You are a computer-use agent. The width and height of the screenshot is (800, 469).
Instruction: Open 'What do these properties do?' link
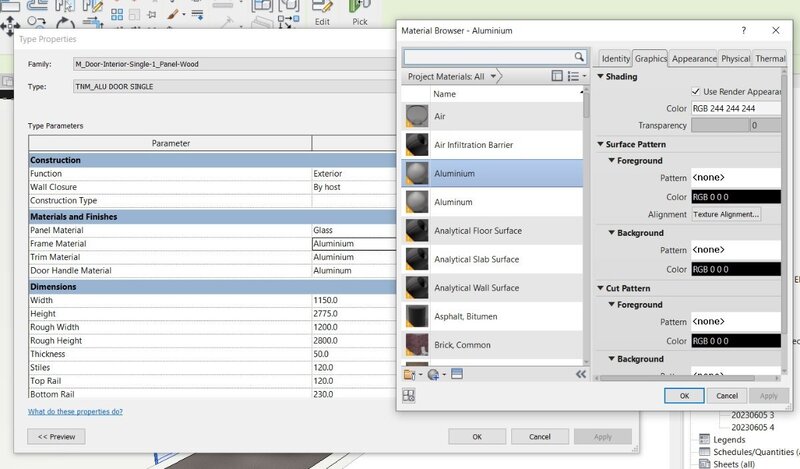point(76,411)
